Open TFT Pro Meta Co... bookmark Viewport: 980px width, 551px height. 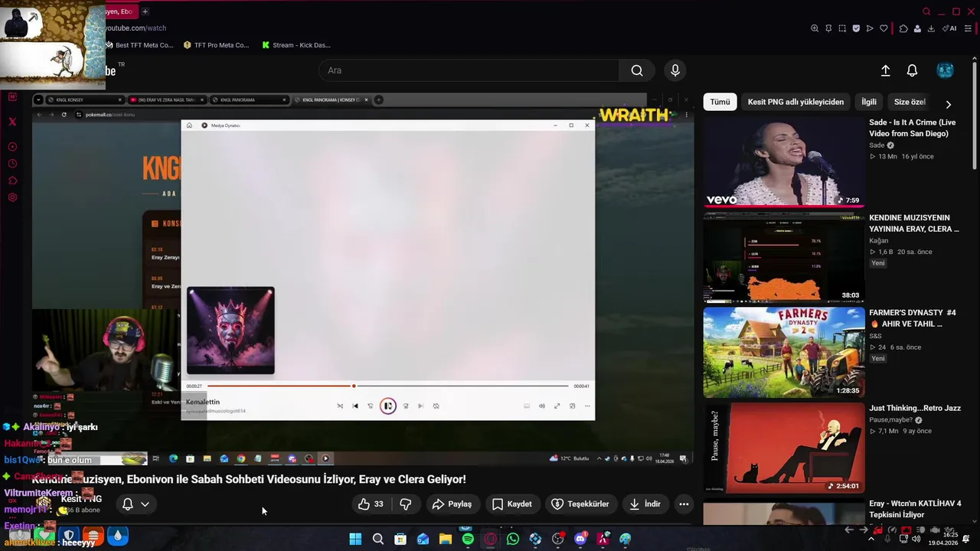click(217, 45)
